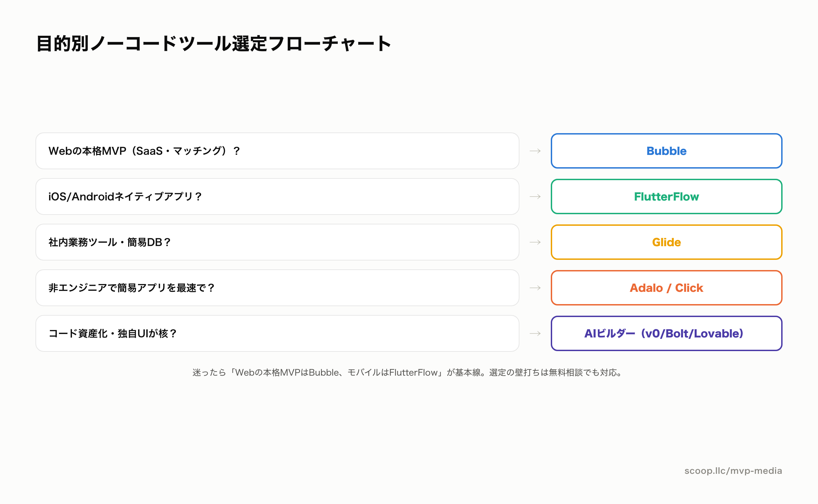Click the arrow pointing to Bubble
The image size is (818, 504).
tap(535, 151)
